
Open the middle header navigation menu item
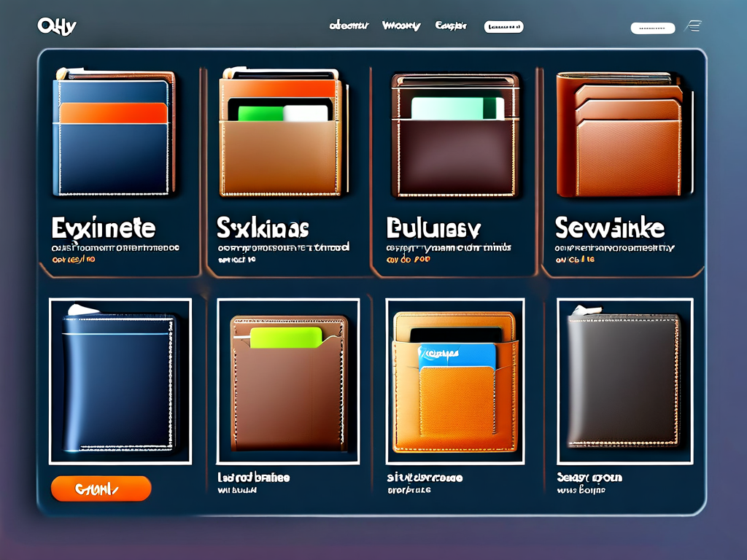pyautogui.click(x=401, y=26)
